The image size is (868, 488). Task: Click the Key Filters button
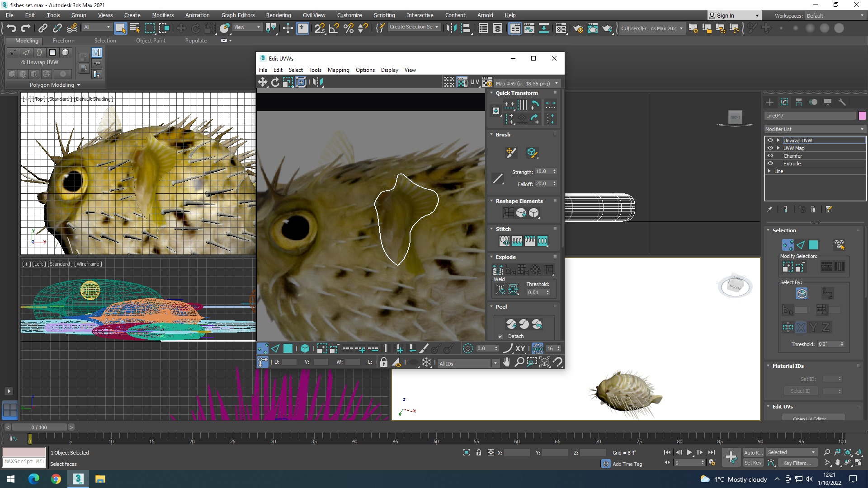[x=797, y=463]
